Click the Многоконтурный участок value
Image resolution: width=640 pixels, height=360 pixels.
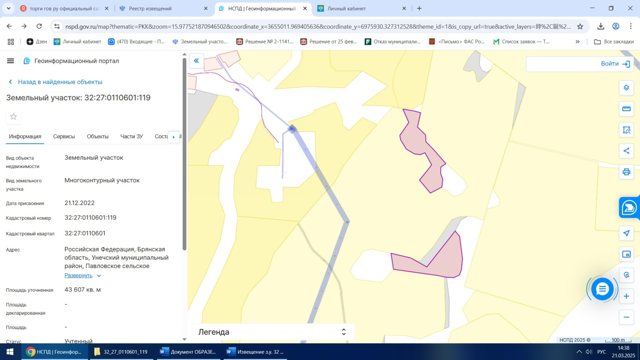pos(102,180)
